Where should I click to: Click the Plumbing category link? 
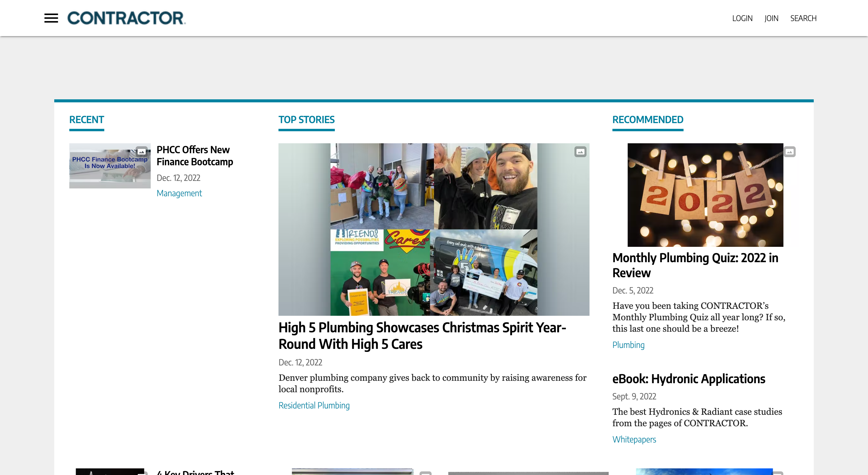pyautogui.click(x=628, y=345)
